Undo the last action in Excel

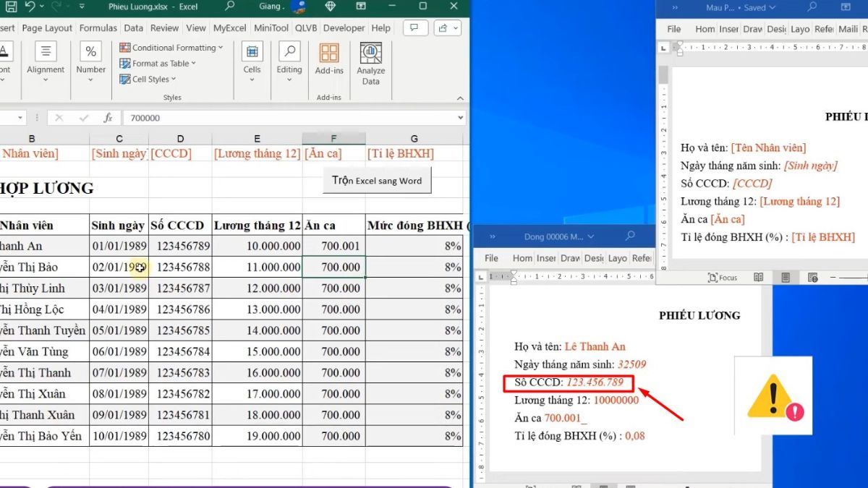pos(30,7)
